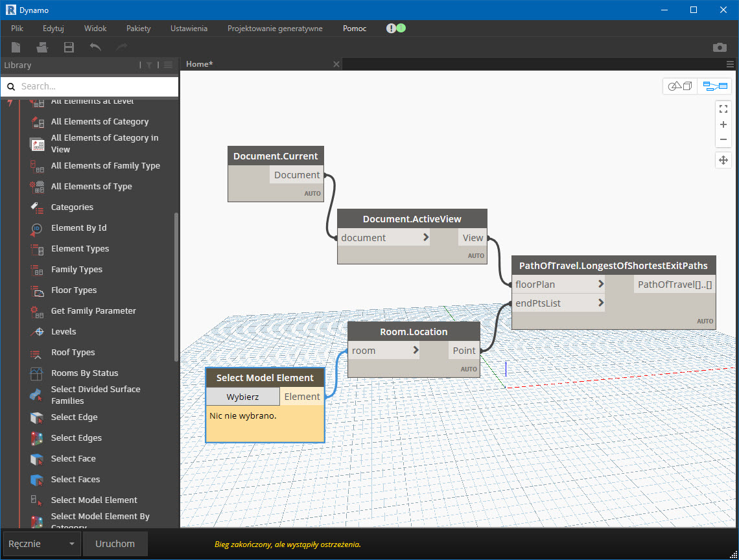Switch to 3D background preview navigation
This screenshot has width=739, height=560.
[680, 86]
